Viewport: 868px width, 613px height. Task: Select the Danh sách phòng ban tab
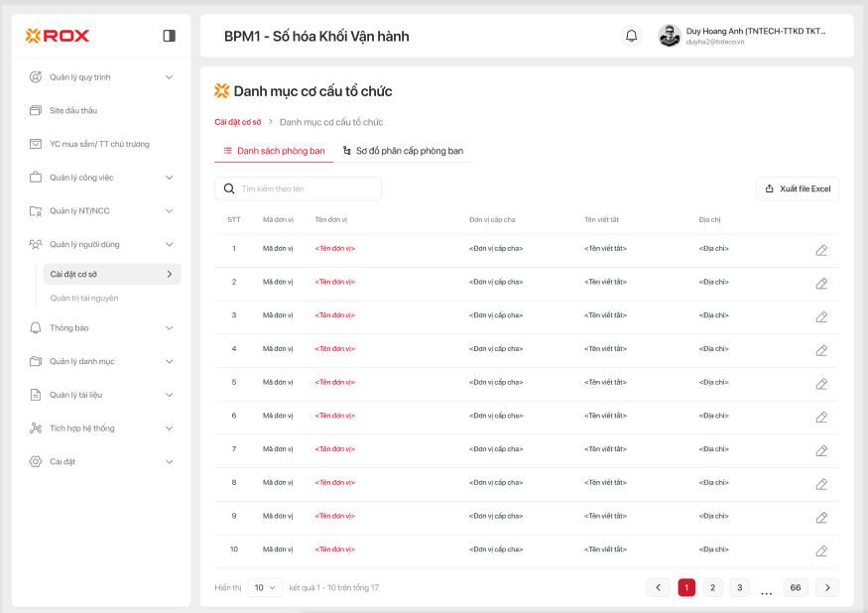[x=274, y=151]
